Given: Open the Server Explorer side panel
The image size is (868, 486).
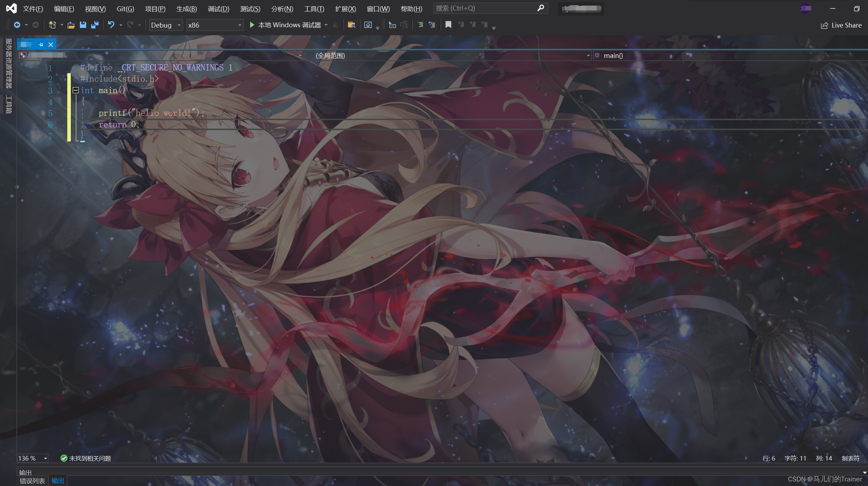Looking at the screenshot, I should (x=9, y=63).
